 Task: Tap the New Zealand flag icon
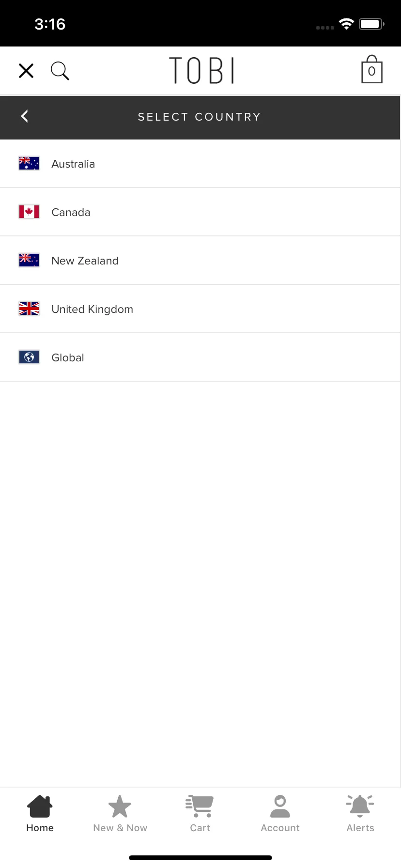tap(29, 260)
